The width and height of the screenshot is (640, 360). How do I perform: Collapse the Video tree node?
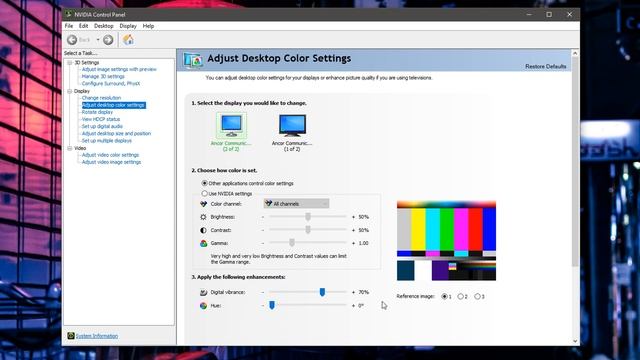click(x=69, y=148)
